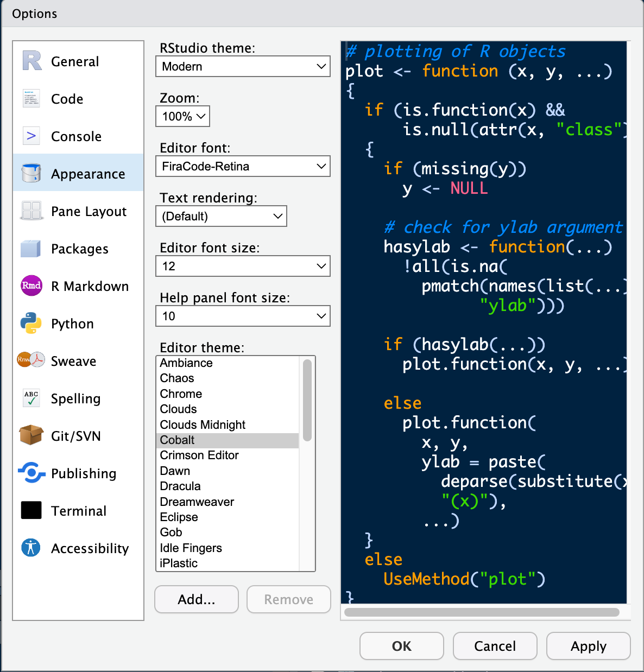Click the "# plotting of R objects" comment
The width and height of the screenshot is (644, 672).
click(456, 52)
